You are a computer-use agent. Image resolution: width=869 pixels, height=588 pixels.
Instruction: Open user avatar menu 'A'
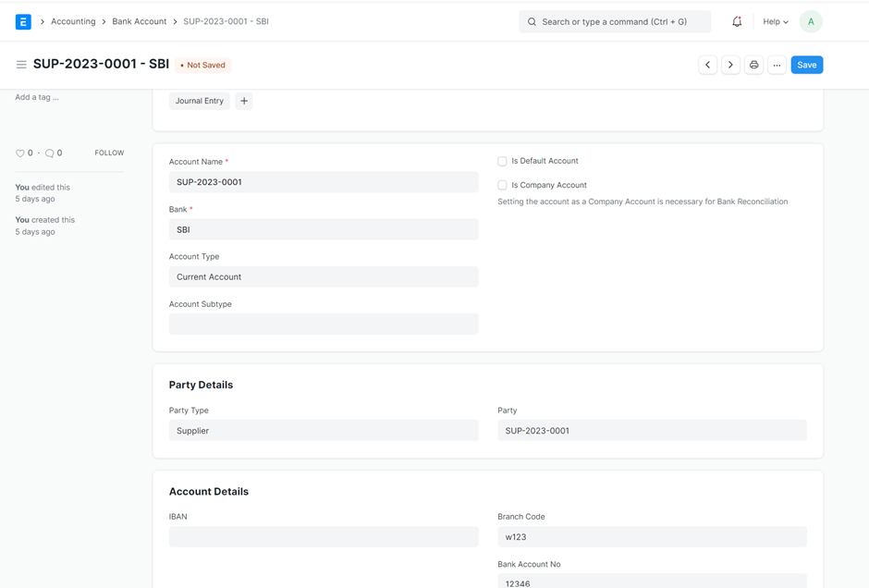click(810, 21)
